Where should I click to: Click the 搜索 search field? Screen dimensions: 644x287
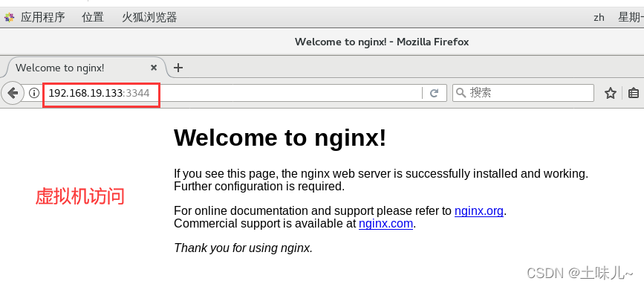[523, 93]
